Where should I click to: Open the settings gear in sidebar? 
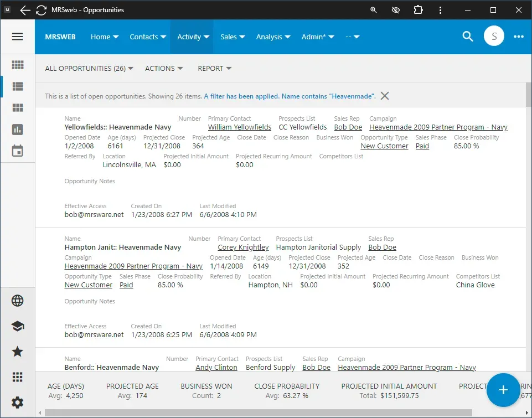coord(18,402)
